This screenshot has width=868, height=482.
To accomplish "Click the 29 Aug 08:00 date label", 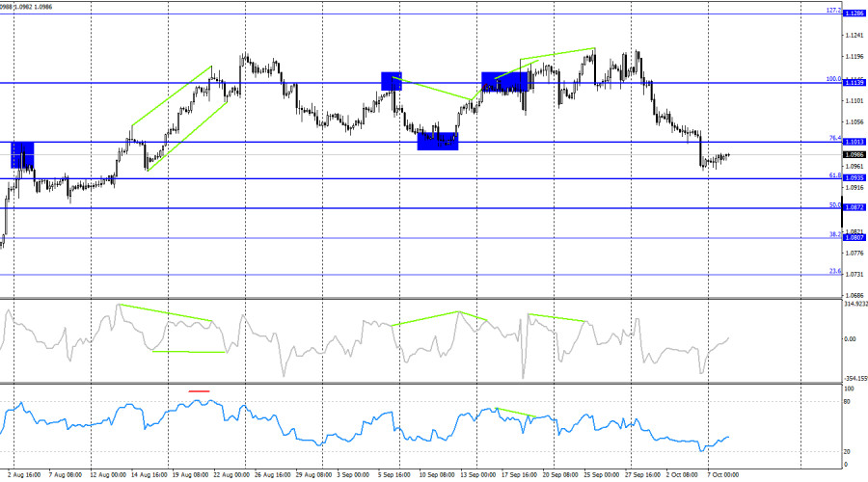I will [x=313, y=475].
